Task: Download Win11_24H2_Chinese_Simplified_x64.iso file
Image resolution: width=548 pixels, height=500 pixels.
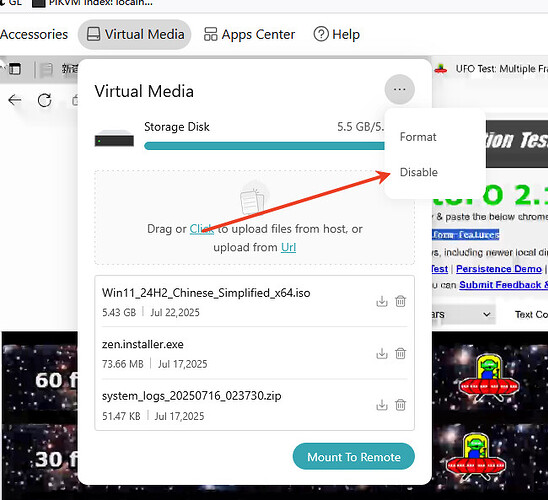Action: [382, 301]
